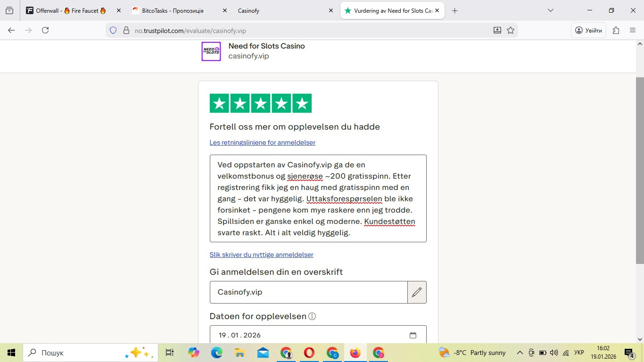644x362 pixels.
Task: Open Firefox View icon at tab bar
Action: (x=9, y=10)
